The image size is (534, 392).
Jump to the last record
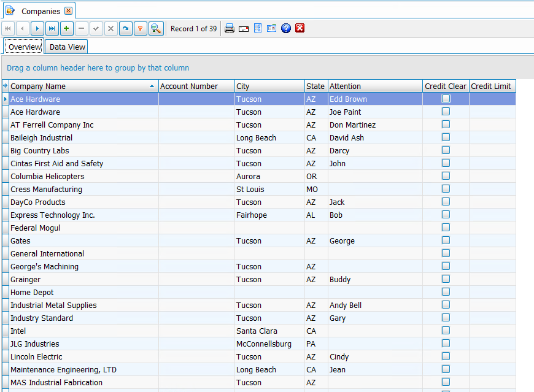coord(52,29)
